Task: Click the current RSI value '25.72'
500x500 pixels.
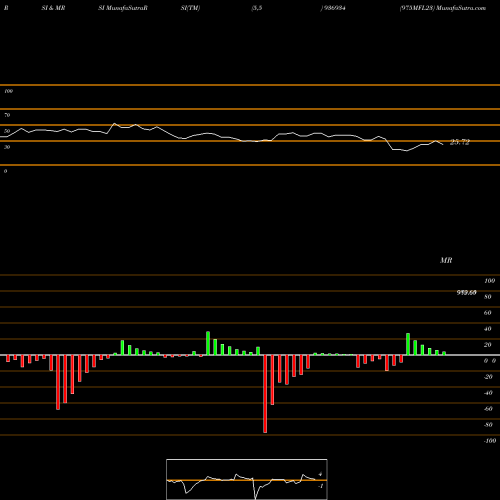Action: coord(460,142)
